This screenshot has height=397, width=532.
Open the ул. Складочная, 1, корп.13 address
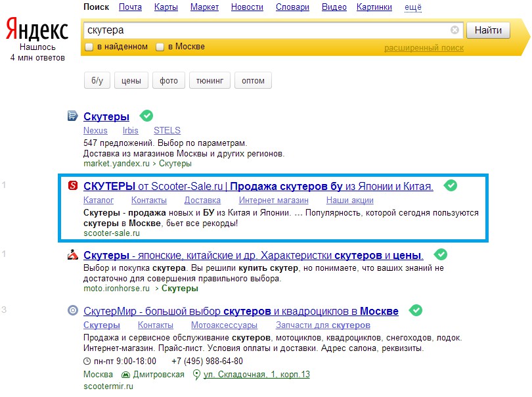257,374
